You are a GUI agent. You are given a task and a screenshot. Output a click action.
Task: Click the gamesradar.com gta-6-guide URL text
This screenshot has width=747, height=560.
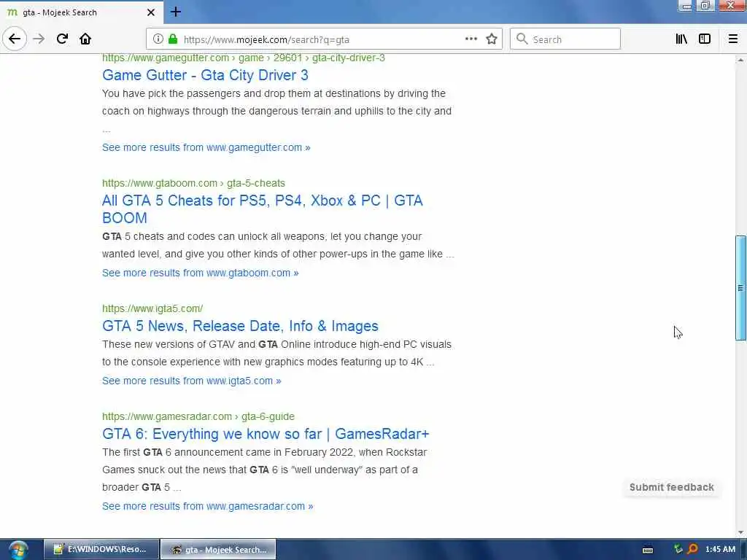coord(198,416)
